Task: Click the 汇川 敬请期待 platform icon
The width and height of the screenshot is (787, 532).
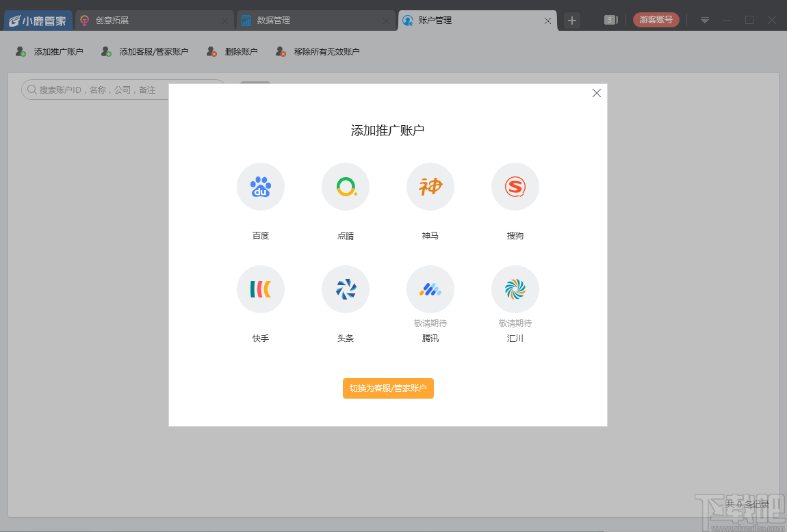Action: click(x=515, y=289)
